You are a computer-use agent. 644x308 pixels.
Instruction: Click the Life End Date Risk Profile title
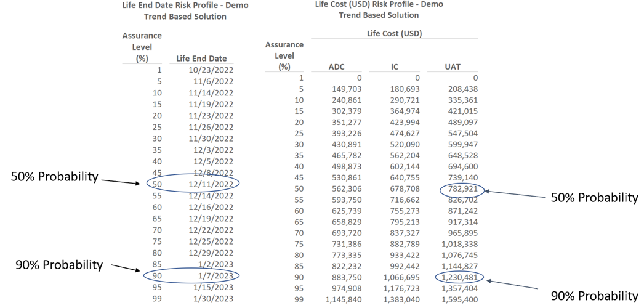[x=185, y=6]
